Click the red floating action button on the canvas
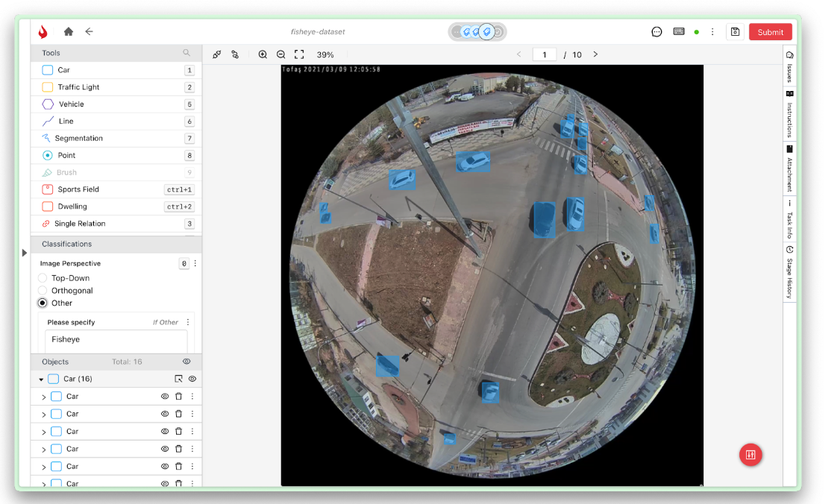 point(750,455)
